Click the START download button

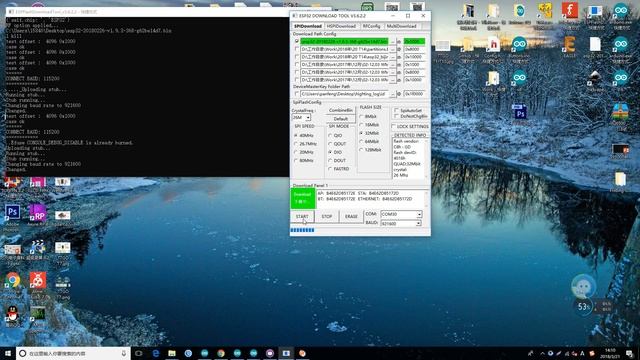(x=302, y=216)
